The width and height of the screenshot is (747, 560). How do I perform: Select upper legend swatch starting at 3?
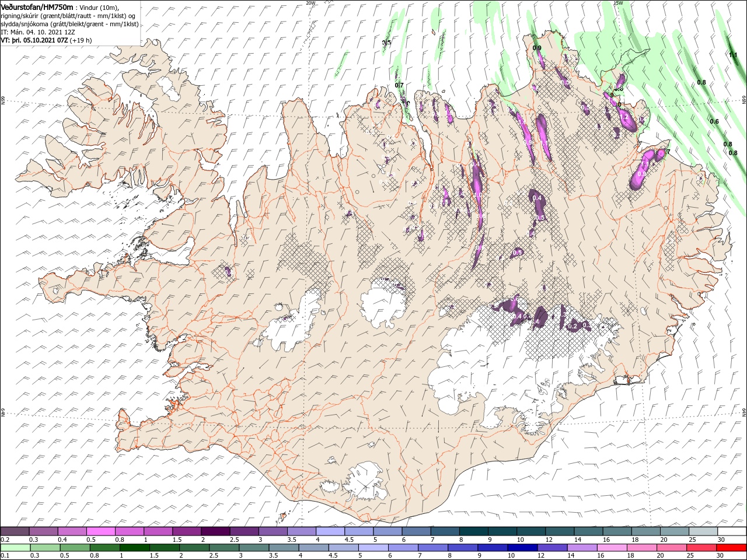point(273,531)
